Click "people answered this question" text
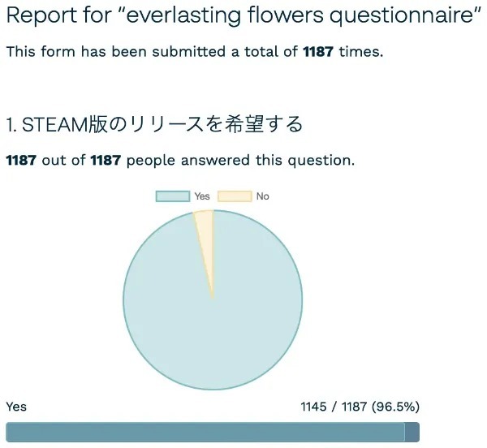Image resolution: width=487 pixels, height=448 pixels. (x=239, y=160)
